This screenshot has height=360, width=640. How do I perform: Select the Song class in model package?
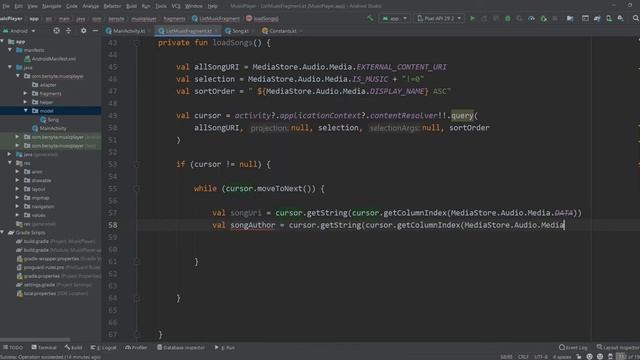click(53, 120)
